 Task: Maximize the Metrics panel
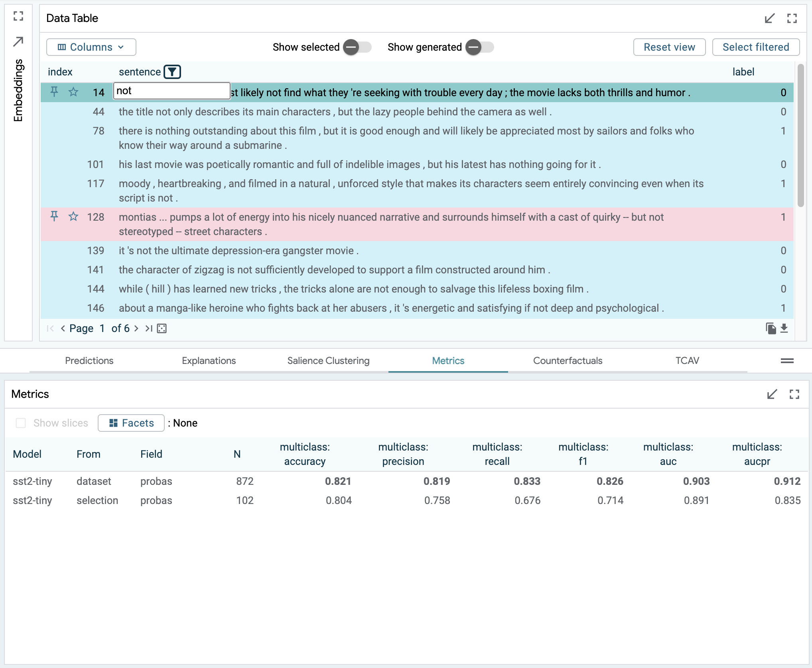(794, 394)
